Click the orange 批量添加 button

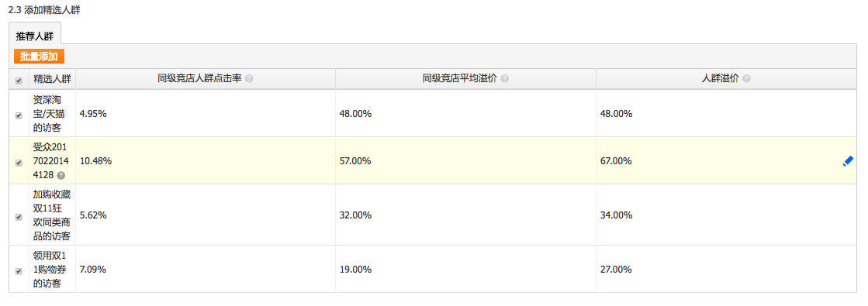pos(40,56)
